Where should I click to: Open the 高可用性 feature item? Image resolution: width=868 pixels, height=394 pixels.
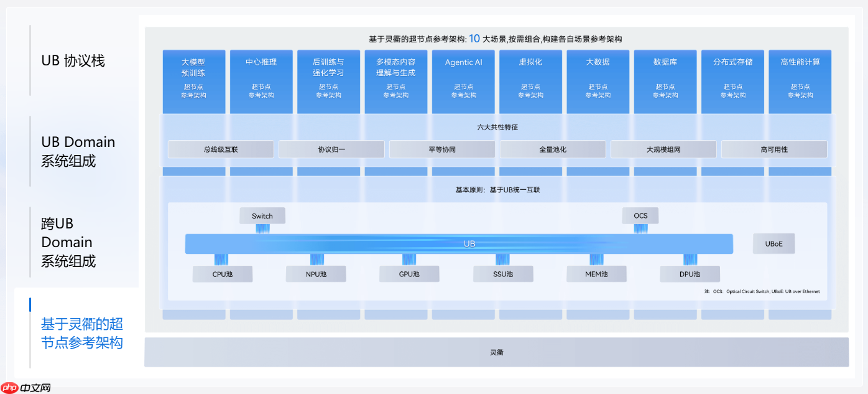coord(773,149)
